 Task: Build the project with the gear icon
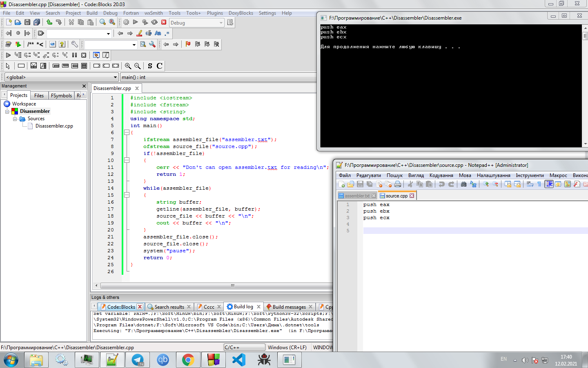click(x=126, y=22)
